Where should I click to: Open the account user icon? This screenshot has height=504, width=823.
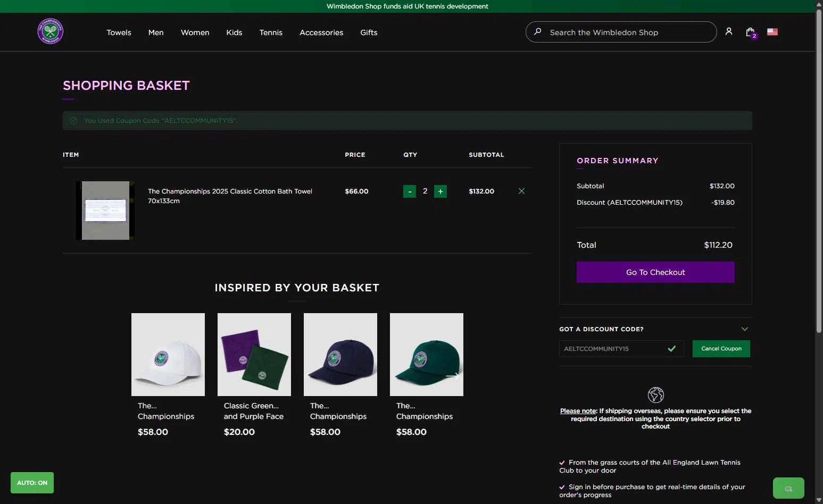point(729,32)
